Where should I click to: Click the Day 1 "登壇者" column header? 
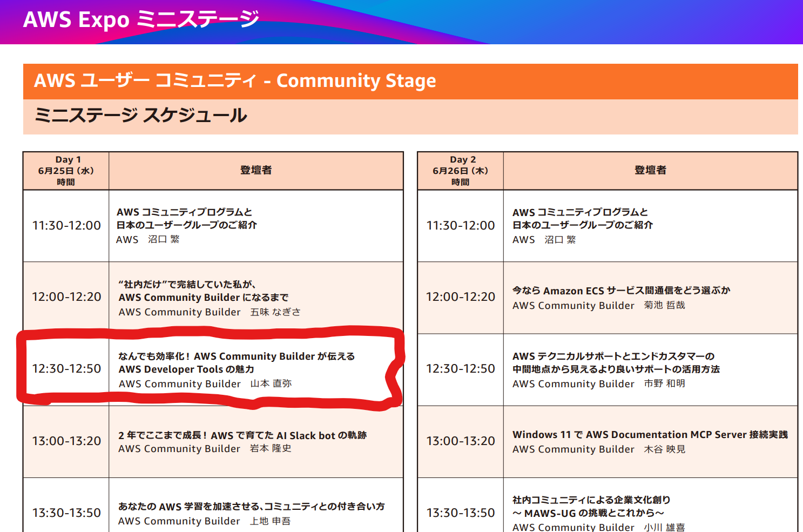[x=256, y=170]
